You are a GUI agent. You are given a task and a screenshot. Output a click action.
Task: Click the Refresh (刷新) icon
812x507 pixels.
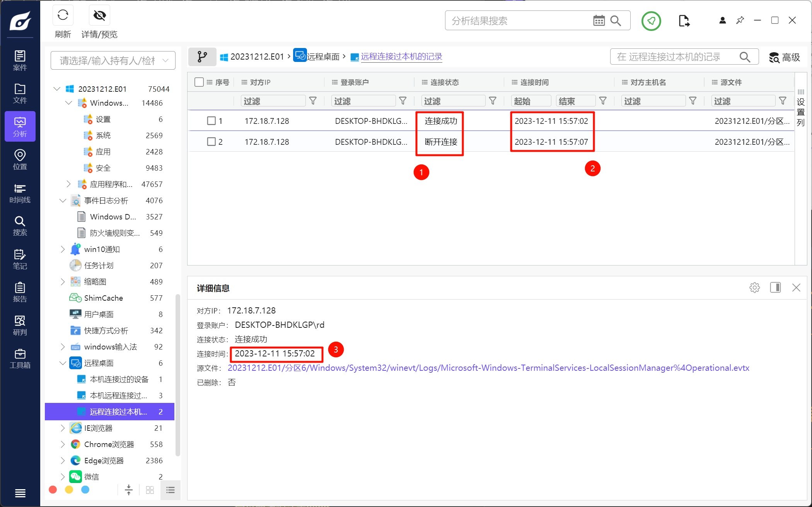tap(63, 16)
